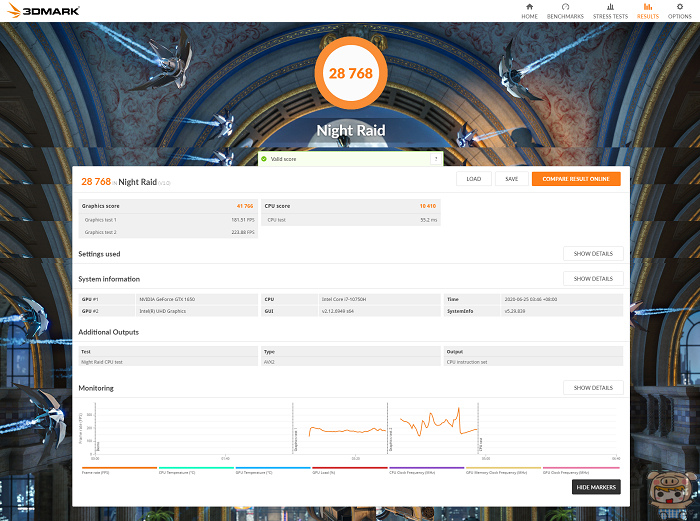Click the Graphics test 2 chart marker

[x=390, y=440]
